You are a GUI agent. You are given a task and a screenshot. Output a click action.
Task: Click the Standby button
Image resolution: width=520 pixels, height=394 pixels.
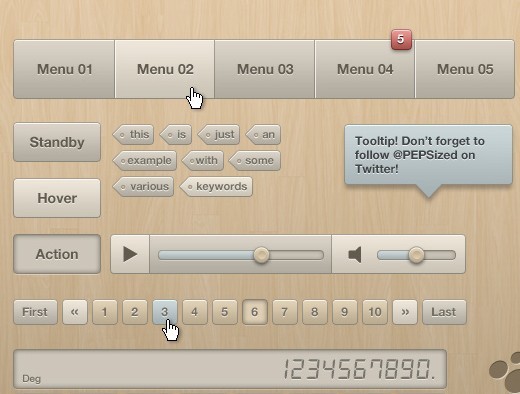pos(57,142)
